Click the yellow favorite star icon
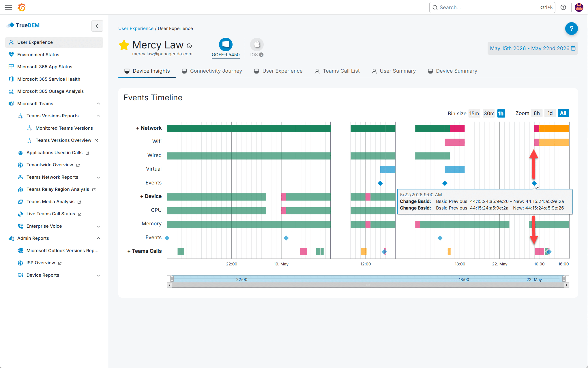 (124, 45)
